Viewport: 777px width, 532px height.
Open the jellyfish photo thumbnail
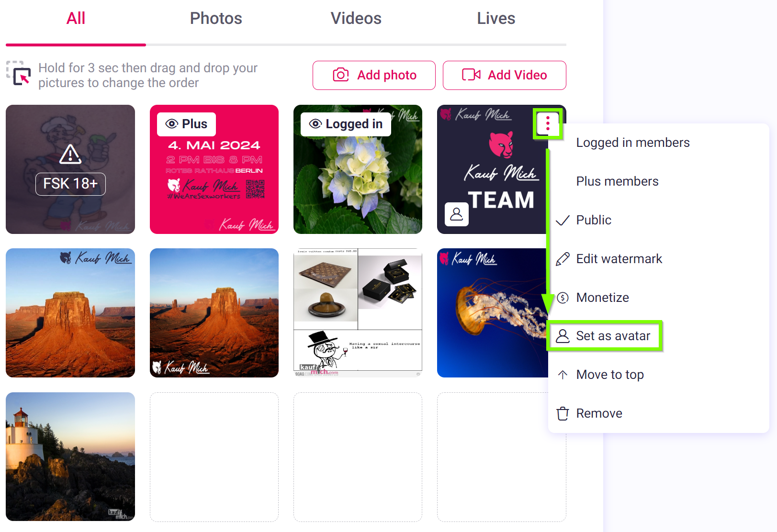pyautogui.click(x=492, y=313)
